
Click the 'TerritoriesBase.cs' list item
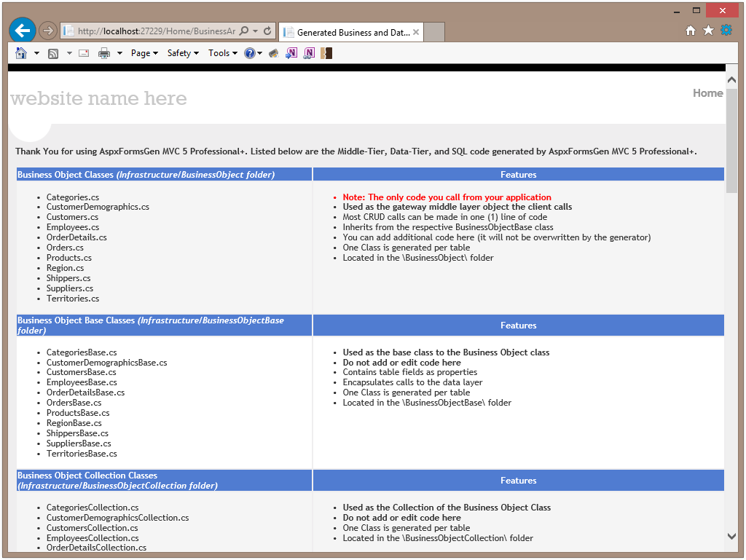[x=82, y=454]
